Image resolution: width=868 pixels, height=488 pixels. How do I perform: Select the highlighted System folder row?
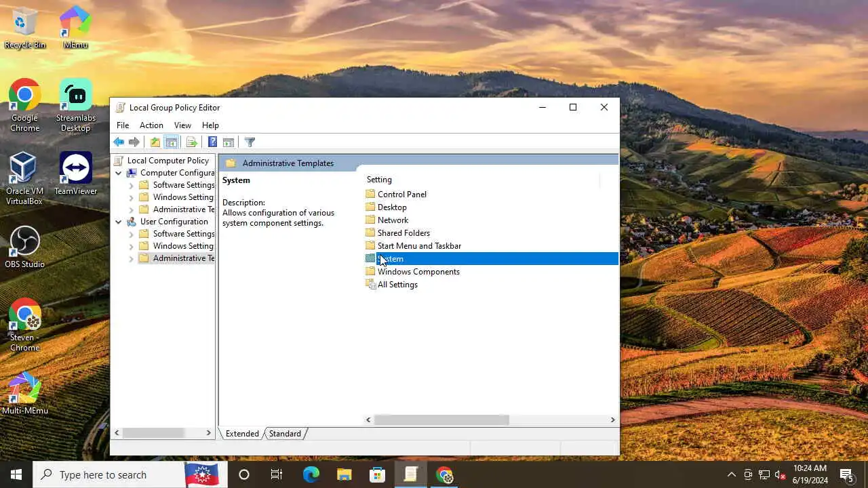point(492,259)
